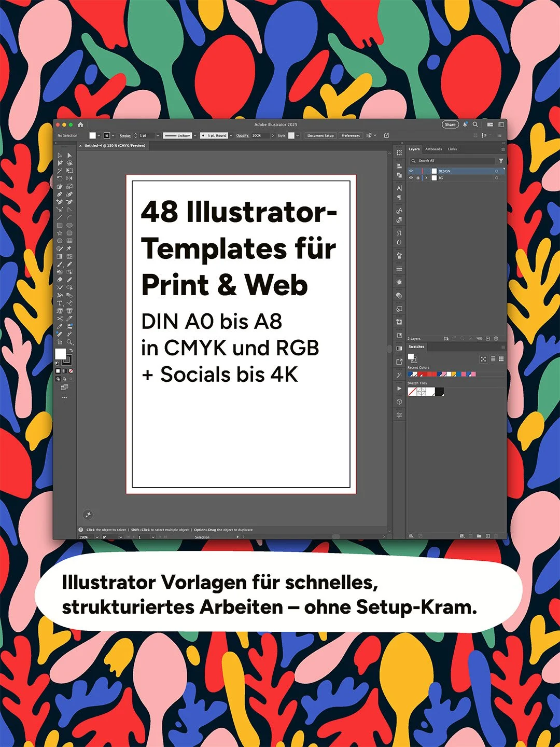Image resolution: width=560 pixels, height=747 pixels.
Task: Switch swatches to list view
Action: click(x=493, y=359)
